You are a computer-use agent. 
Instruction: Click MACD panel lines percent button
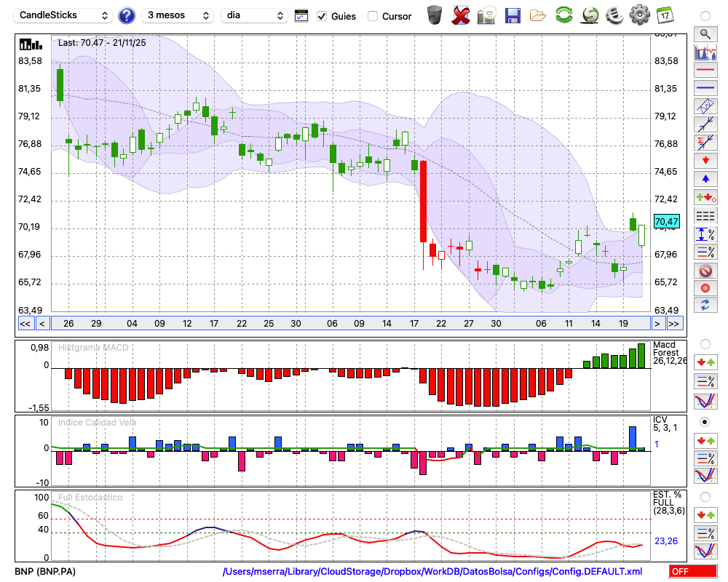pos(705,381)
